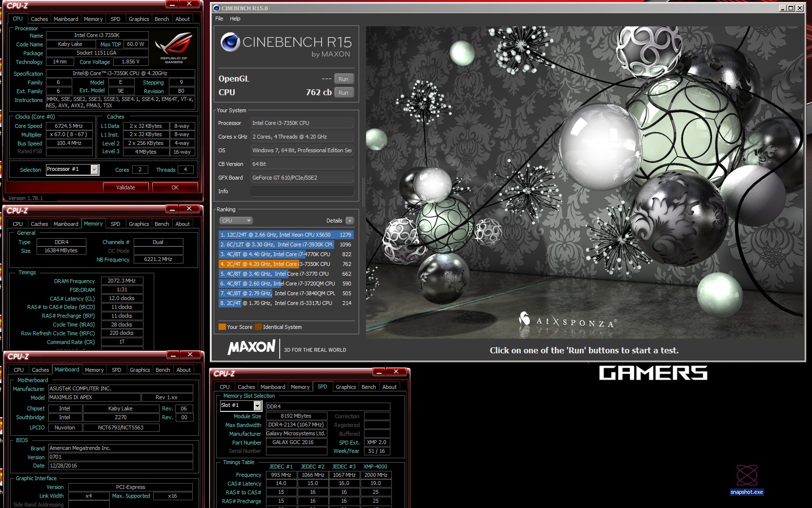This screenshot has height=508, width=812.
Task: Select Memory tab in the CPU-Z SPD slot window
Action: 300,387
